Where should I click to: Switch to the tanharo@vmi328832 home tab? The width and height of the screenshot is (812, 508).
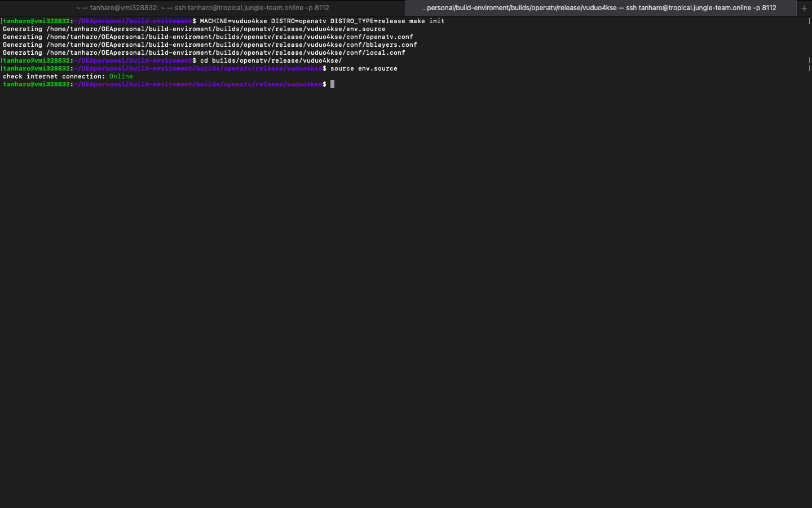tap(202, 8)
